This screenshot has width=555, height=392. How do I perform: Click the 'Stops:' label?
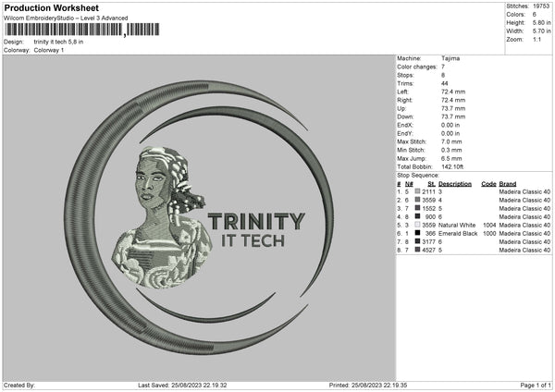(406, 75)
